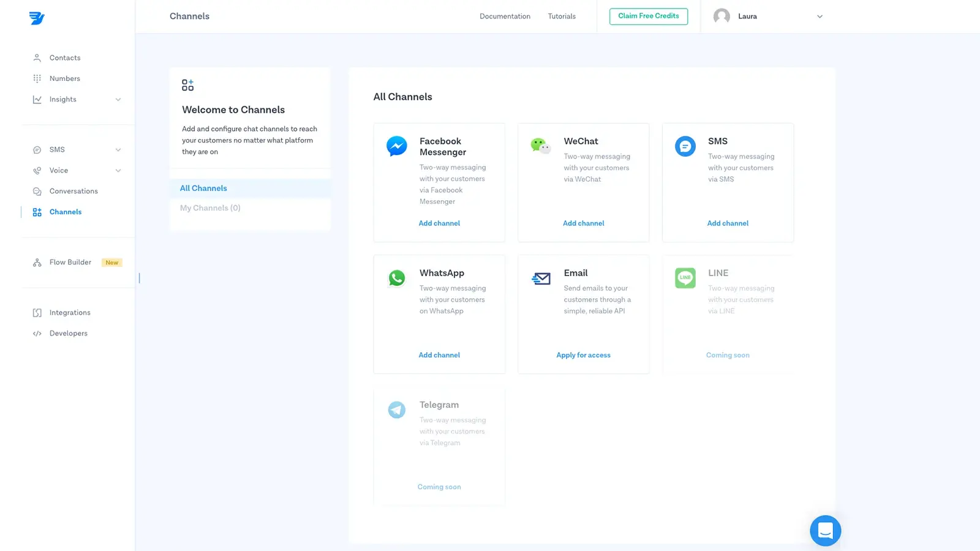Click the Integrations icon in sidebar
The height and width of the screenshot is (551, 980).
[x=37, y=312]
